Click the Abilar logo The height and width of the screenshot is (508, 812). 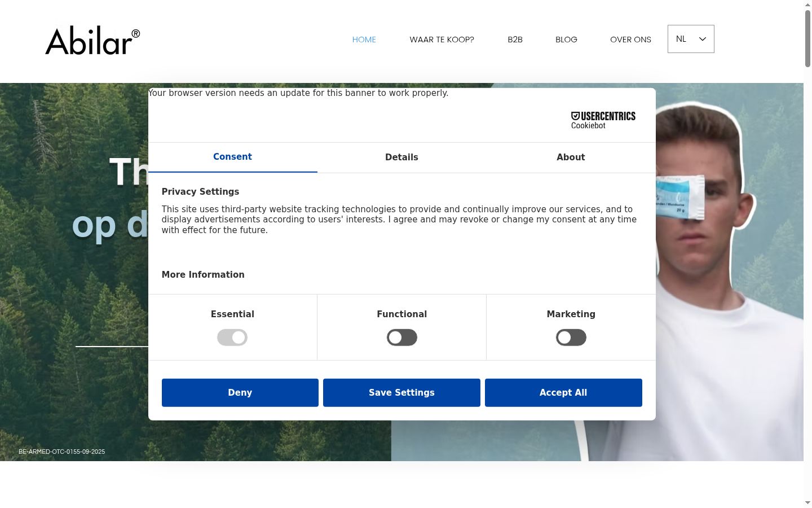(x=92, y=41)
